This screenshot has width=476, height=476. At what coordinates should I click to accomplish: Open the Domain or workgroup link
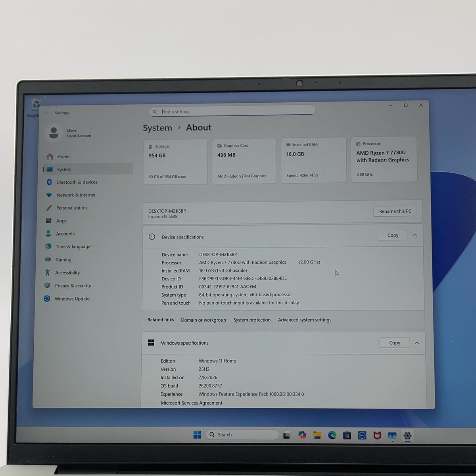[203, 320]
